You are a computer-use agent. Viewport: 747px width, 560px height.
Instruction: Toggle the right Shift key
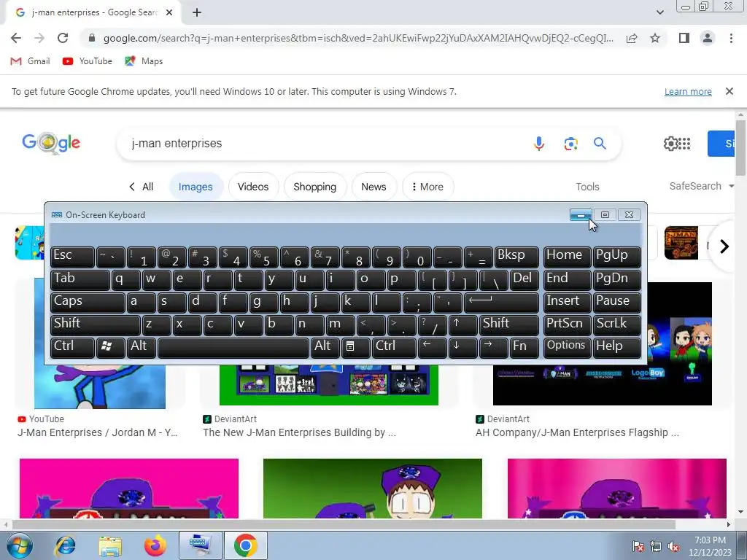pyautogui.click(x=508, y=324)
